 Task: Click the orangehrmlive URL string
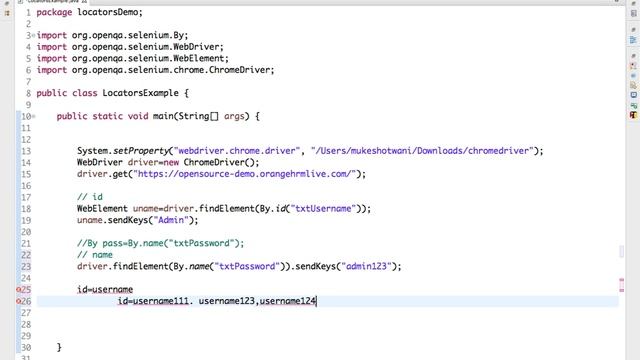[x=244, y=174]
